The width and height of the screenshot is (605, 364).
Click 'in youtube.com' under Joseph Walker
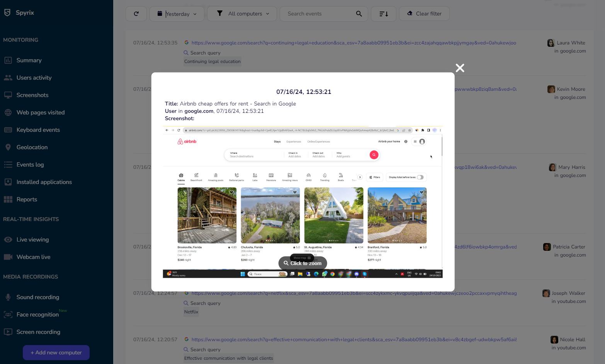[x=569, y=301]
